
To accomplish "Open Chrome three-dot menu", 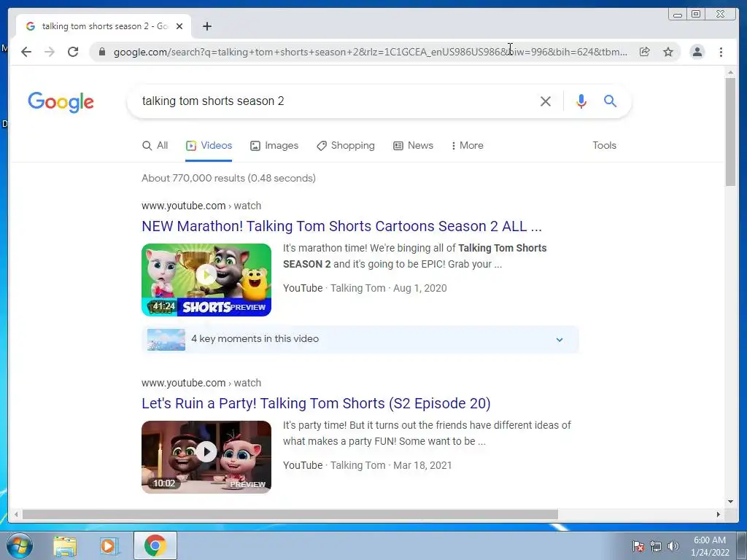I will point(721,52).
